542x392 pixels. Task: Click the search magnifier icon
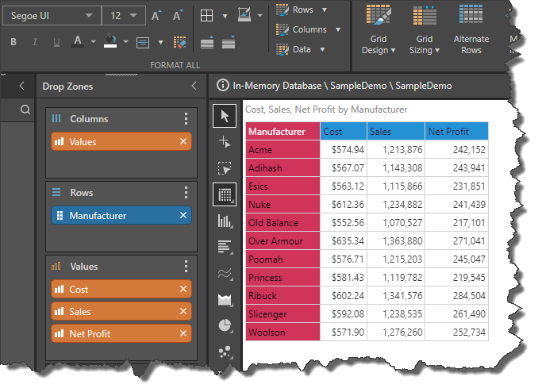coord(25,110)
